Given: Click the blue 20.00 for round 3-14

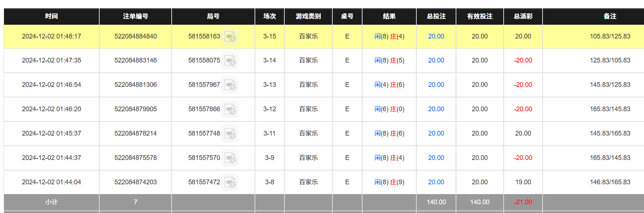Looking at the screenshot, I should point(436,60).
